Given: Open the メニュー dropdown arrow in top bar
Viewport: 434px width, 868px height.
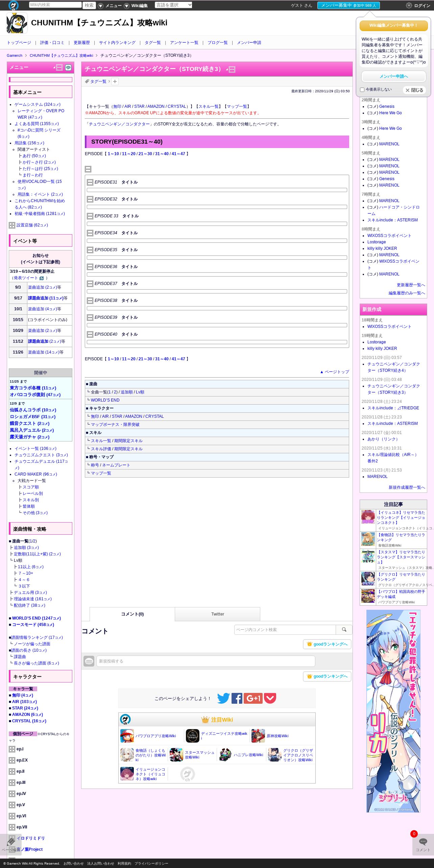Looking at the screenshot, I should pos(100,6).
